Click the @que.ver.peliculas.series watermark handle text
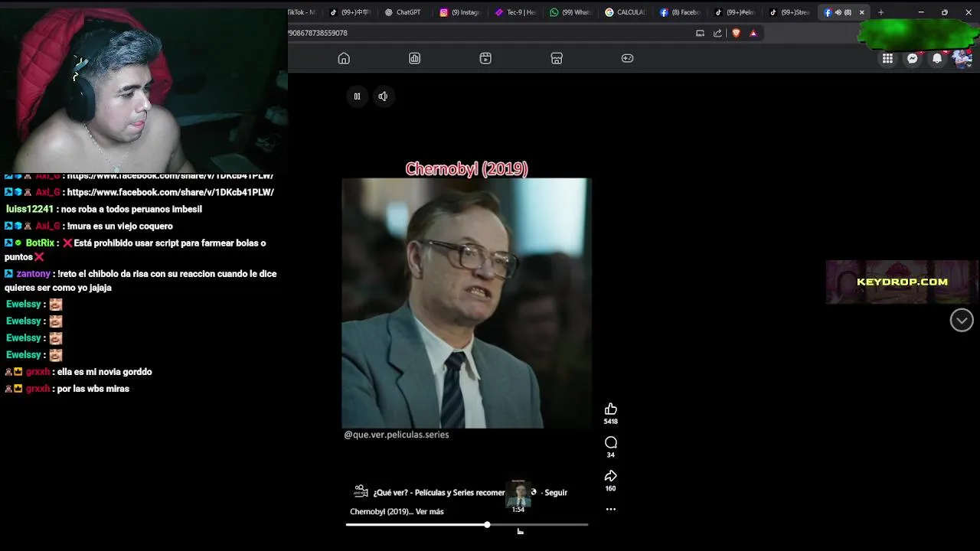Screen dimensions: 980x551 point(397,435)
